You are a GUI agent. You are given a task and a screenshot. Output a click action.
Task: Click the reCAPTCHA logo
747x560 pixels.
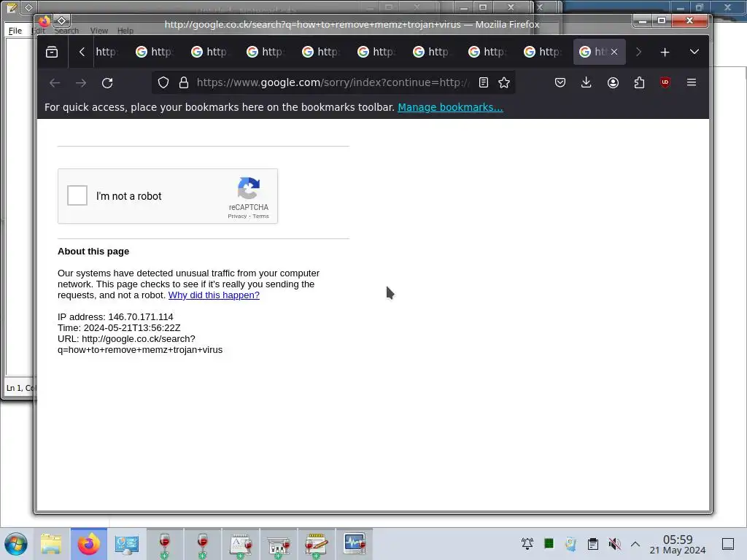[249, 189]
